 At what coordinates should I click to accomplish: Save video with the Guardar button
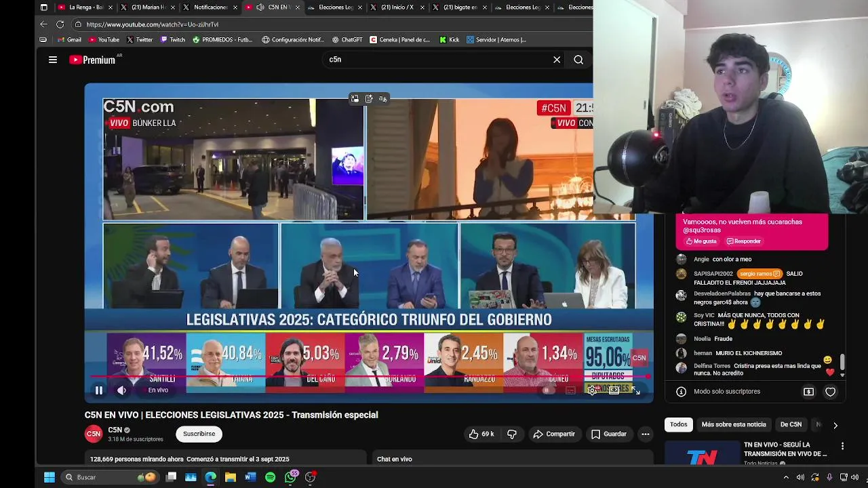[x=609, y=434]
